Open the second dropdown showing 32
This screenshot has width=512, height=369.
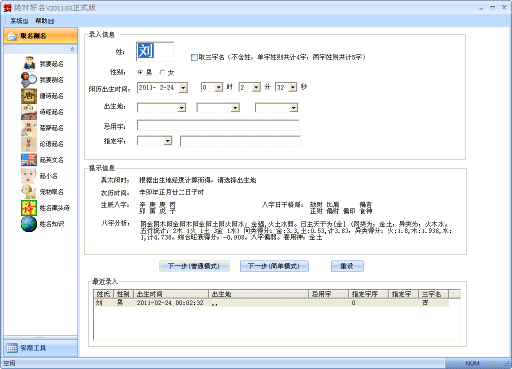click(292, 87)
